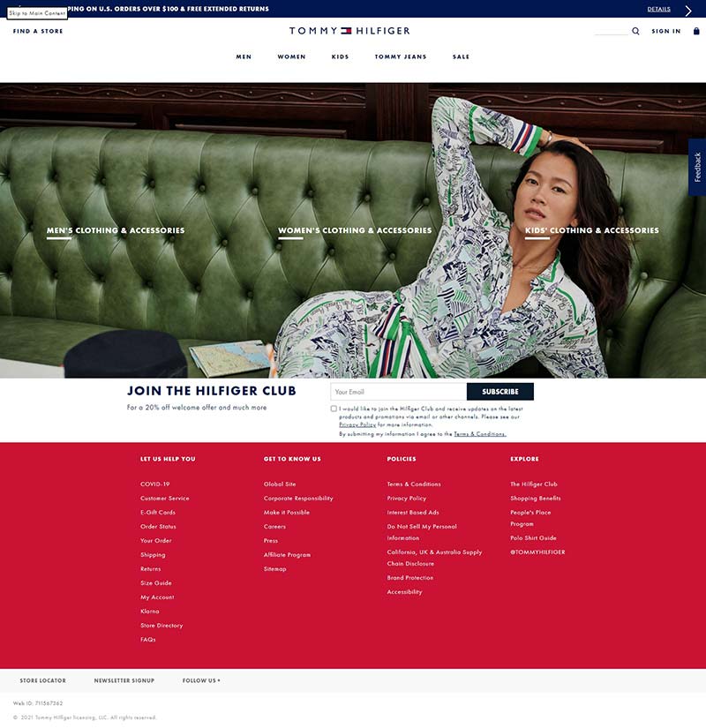Viewport: 706px width, 728px height.
Task: Open The Hilfiger Club link
Action: 534,484
